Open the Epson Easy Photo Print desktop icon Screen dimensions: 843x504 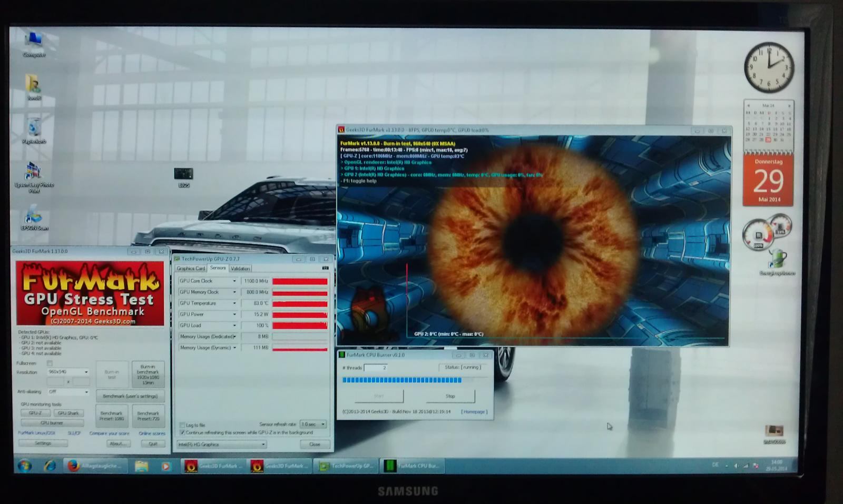(x=34, y=177)
